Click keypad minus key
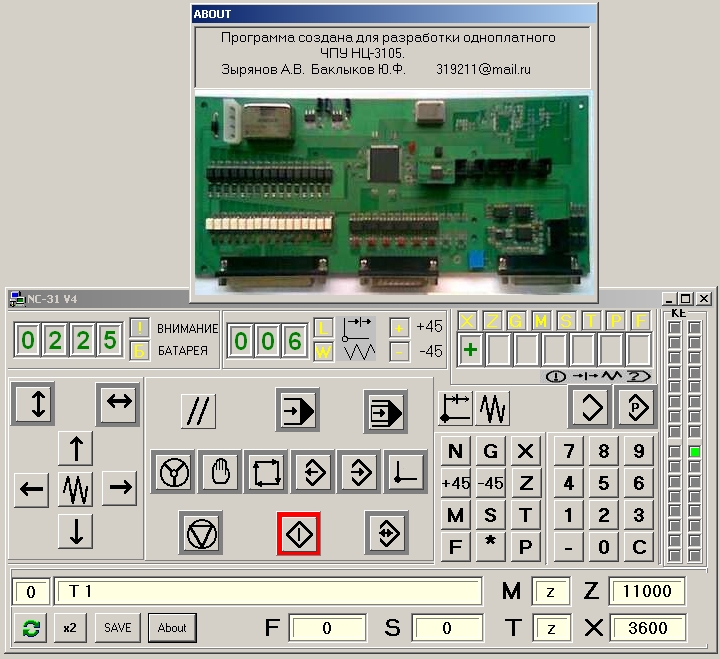Image resolution: width=720 pixels, height=659 pixels. (x=568, y=546)
